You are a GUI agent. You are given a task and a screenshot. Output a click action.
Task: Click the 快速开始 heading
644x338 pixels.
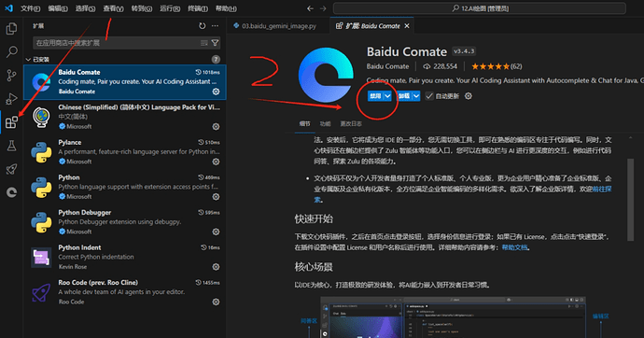tap(314, 218)
